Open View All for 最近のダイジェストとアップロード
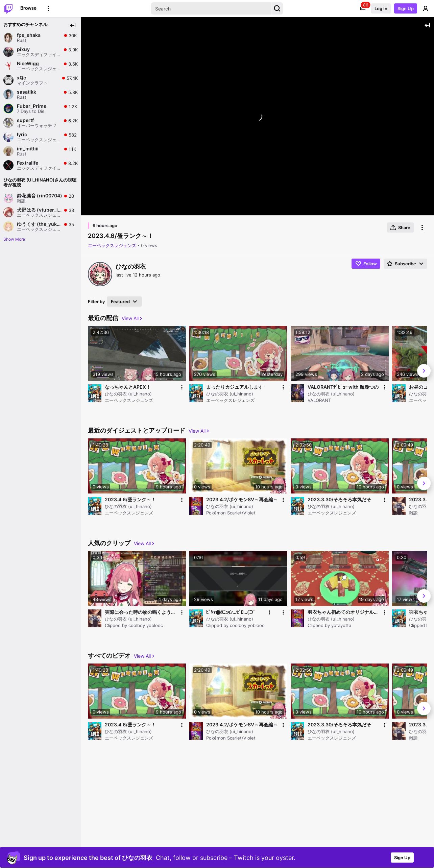434x868 pixels. tap(199, 431)
